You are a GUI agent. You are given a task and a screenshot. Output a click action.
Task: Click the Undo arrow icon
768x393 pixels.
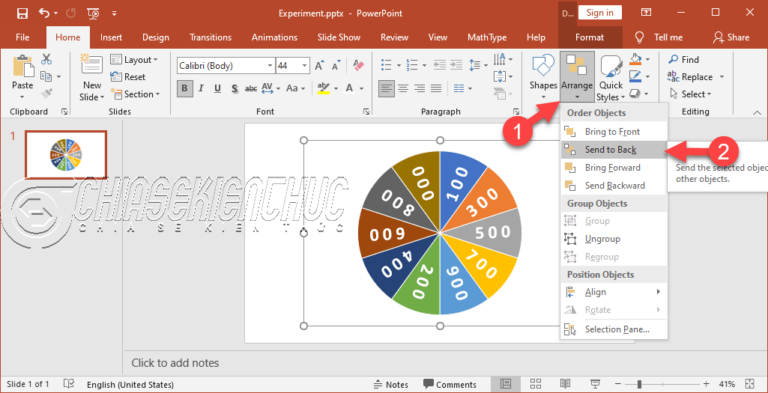coord(45,13)
